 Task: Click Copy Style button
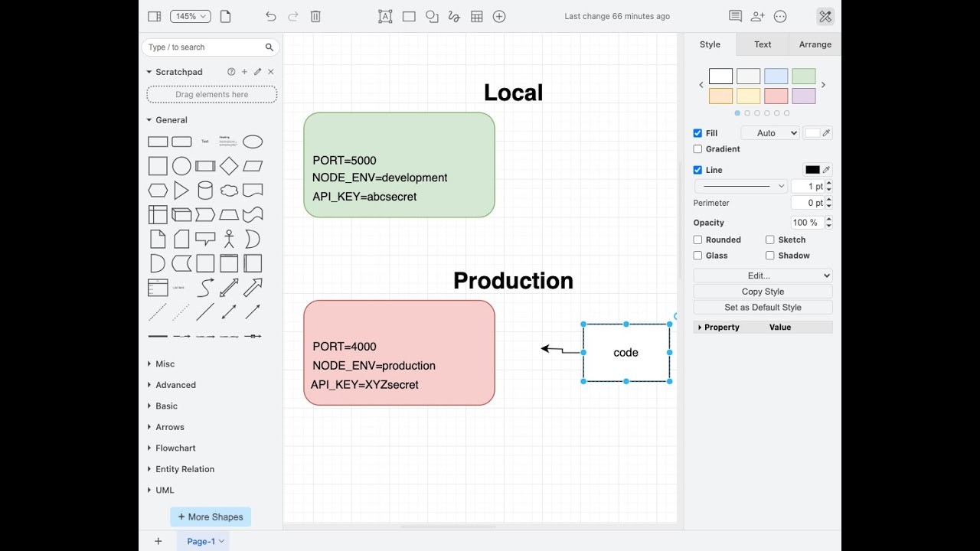coord(763,292)
